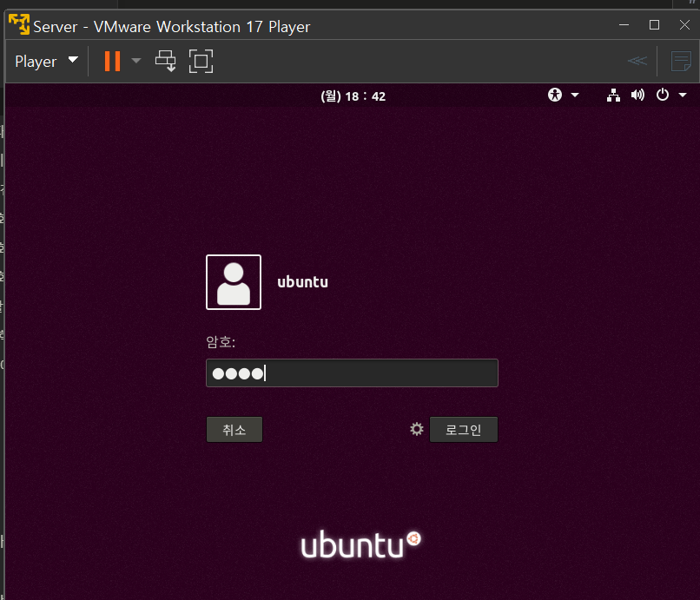Click the network connection indicator
This screenshot has width=700, height=600.
click(613, 95)
